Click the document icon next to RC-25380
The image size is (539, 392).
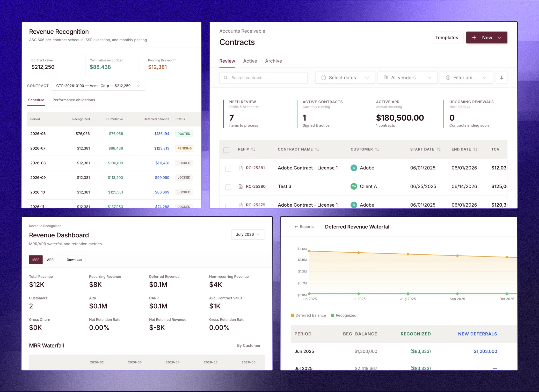click(x=241, y=186)
